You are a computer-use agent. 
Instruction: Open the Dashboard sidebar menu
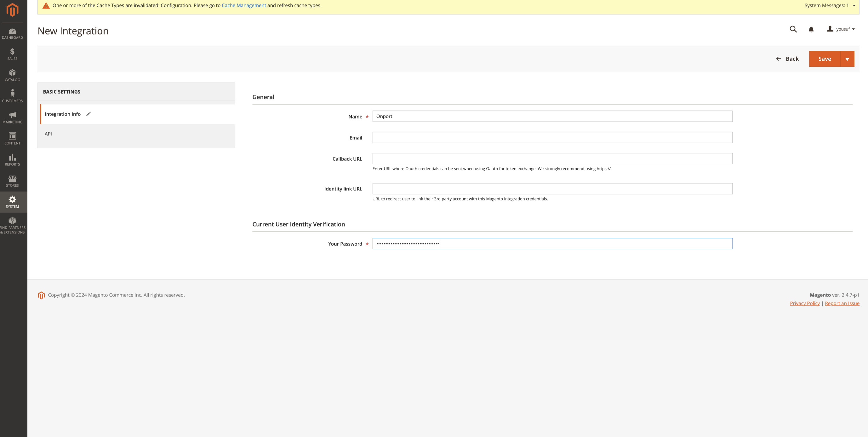click(x=13, y=34)
